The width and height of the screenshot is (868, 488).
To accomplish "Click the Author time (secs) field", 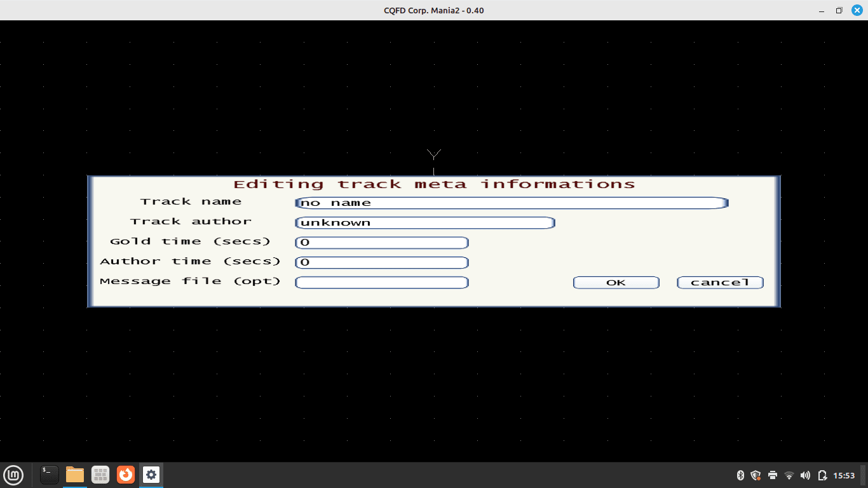I will pyautogui.click(x=382, y=262).
